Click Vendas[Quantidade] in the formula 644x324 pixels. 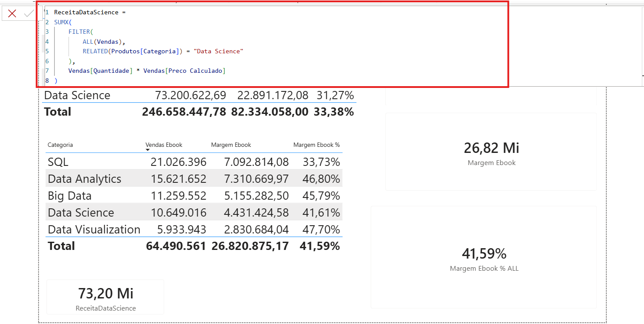100,71
